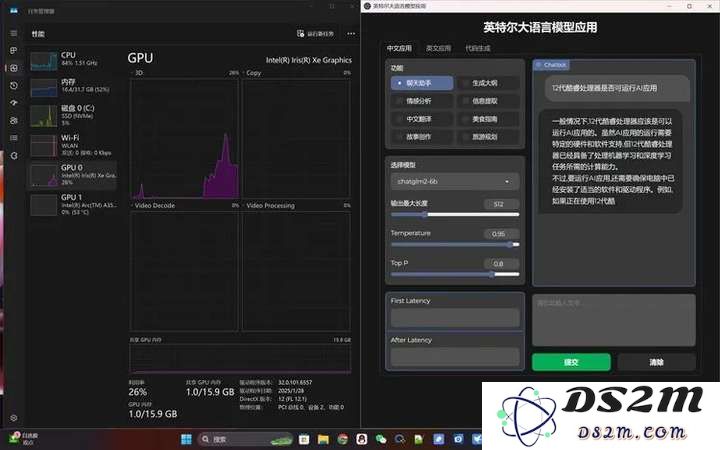Open the three-dot more options in Task Manager
Viewport: 720px width, 450px height.
coord(351,34)
